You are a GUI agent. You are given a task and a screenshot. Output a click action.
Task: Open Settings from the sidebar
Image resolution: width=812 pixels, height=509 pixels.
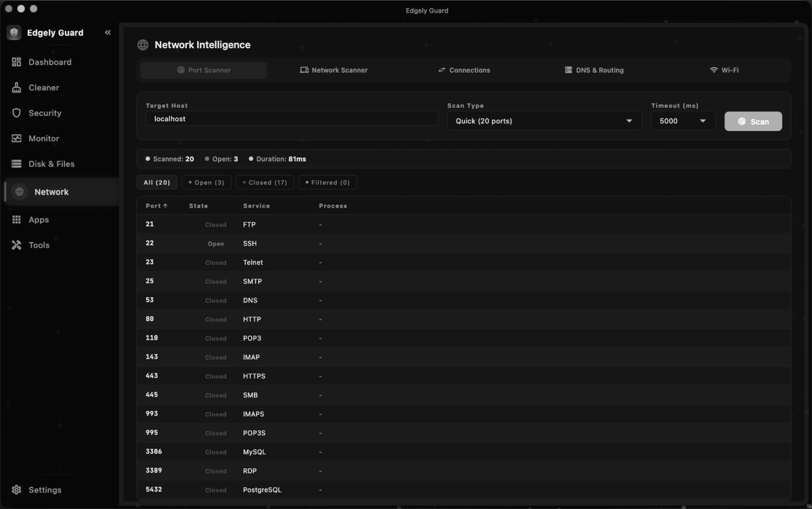click(x=61, y=490)
